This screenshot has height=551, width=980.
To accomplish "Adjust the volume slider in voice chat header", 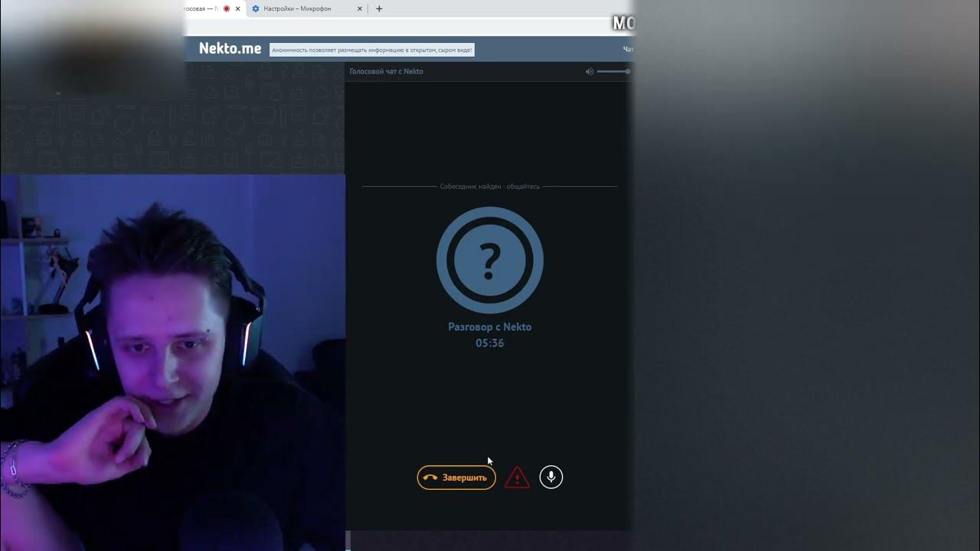I will (x=613, y=71).
